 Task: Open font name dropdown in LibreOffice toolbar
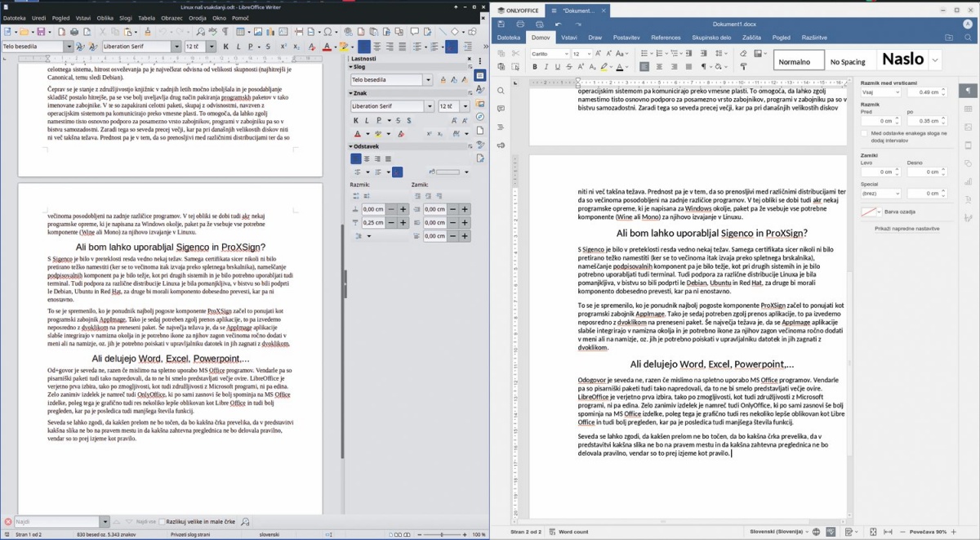176,47
